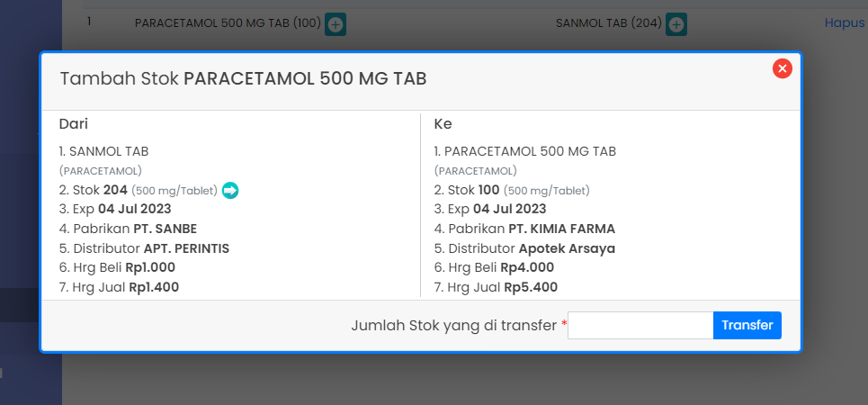
Task: Close the Tambah Stok dialog with red X
Action: coord(783,68)
